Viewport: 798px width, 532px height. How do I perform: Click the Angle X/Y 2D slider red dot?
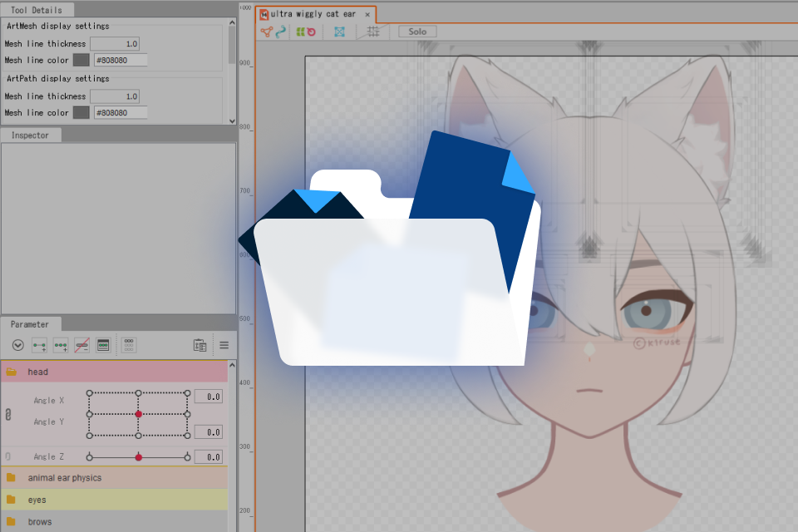tap(139, 415)
